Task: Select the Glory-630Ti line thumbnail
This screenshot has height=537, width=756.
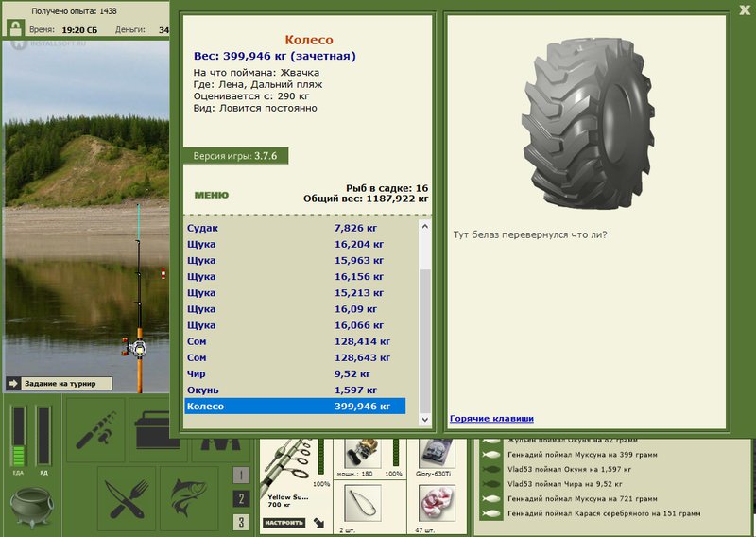Action: coord(436,454)
